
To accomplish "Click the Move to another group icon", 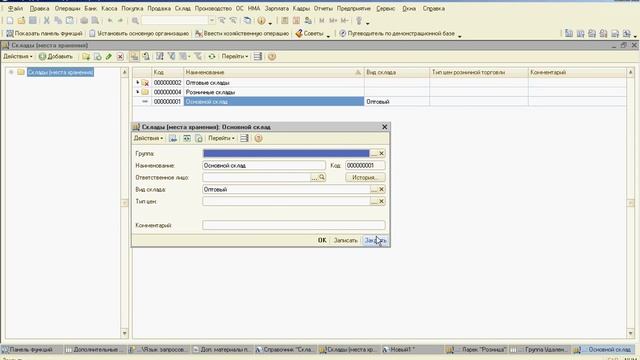I will [146, 57].
